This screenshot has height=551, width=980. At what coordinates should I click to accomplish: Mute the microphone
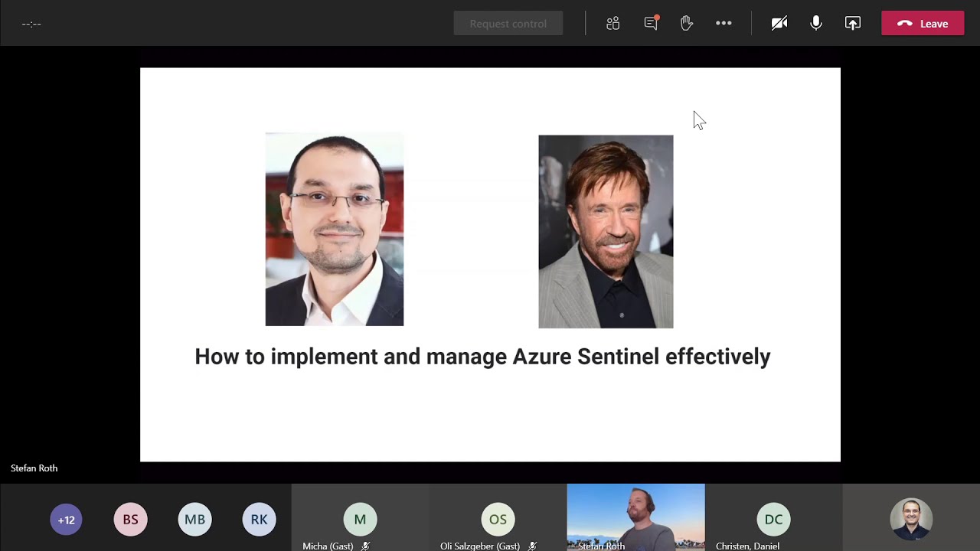point(816,24)
